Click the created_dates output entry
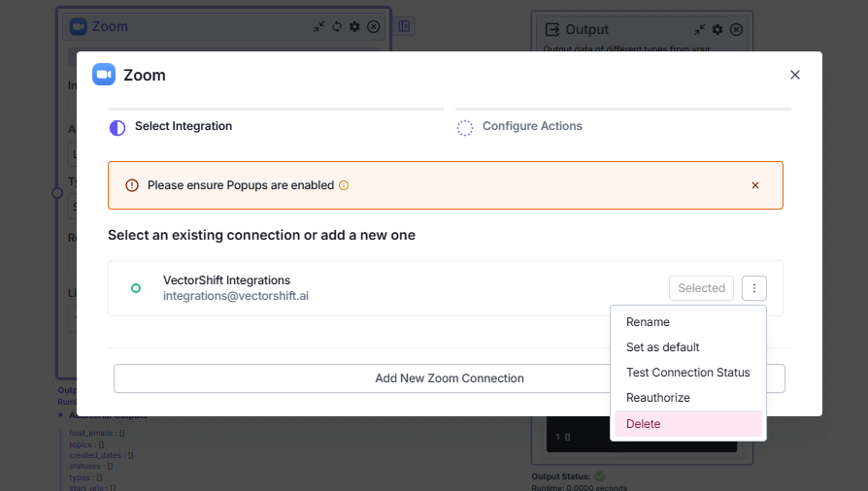 pos(101,455)
